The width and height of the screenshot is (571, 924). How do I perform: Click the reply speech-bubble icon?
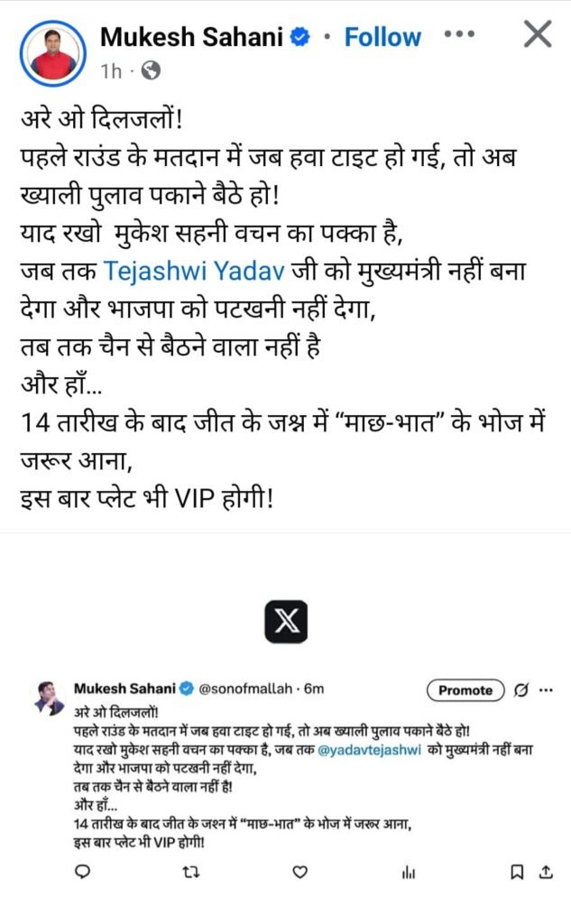pyautogui.click(x=83, y=871)
